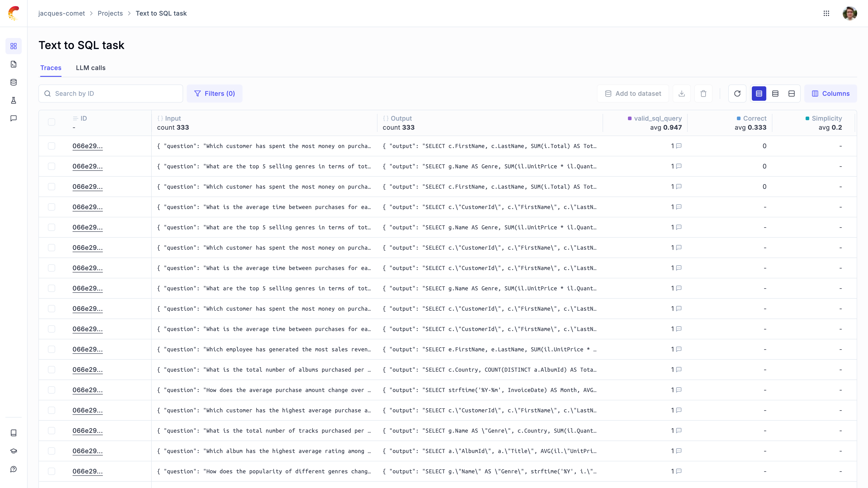868x488 pixels.
Task: Open the feedback chat sidebar icon
Action: point(14,118)
